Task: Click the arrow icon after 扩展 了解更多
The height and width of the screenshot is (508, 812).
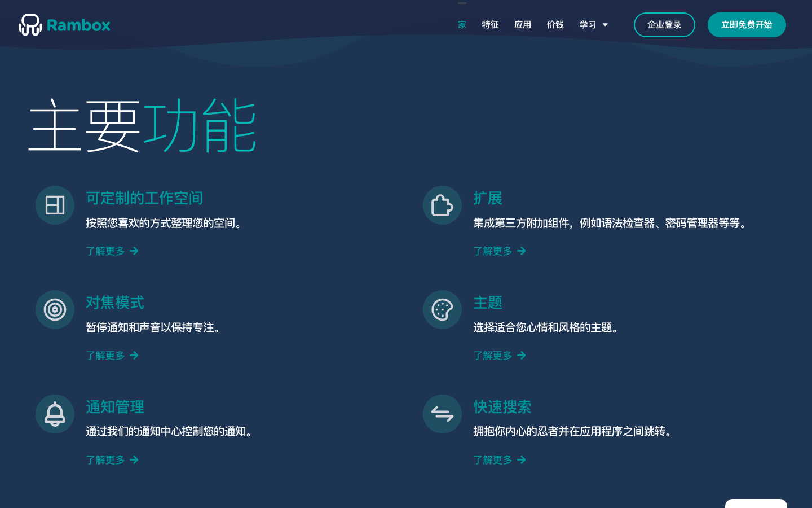Action: click(x=522, y=251)
